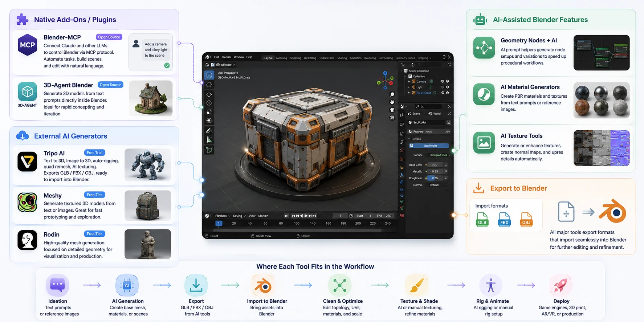The image size is (644, 322).
Task: Switch to the Modeling workspace tab
Action: (x=281, y=58)
